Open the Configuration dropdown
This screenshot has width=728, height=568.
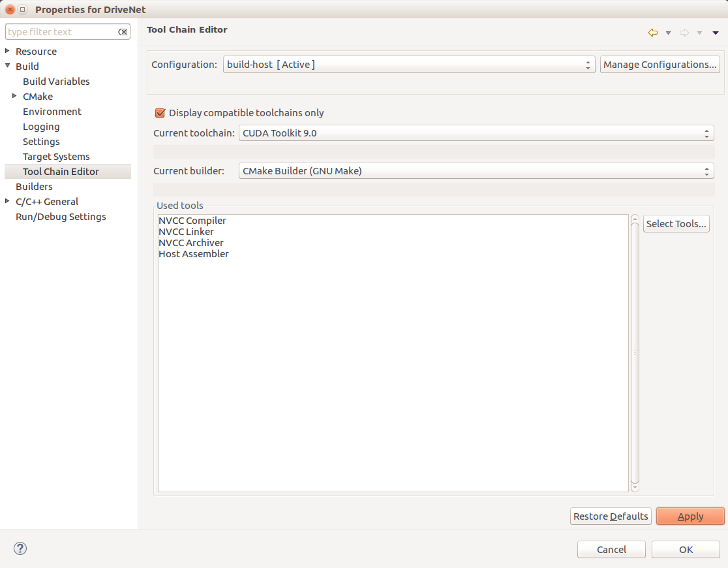pos(588,64)
